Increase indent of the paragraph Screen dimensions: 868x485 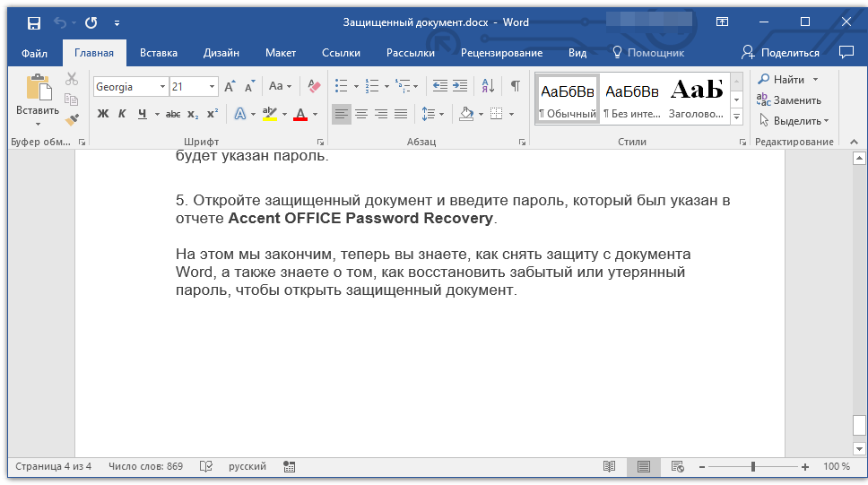[x=460, y=86]
